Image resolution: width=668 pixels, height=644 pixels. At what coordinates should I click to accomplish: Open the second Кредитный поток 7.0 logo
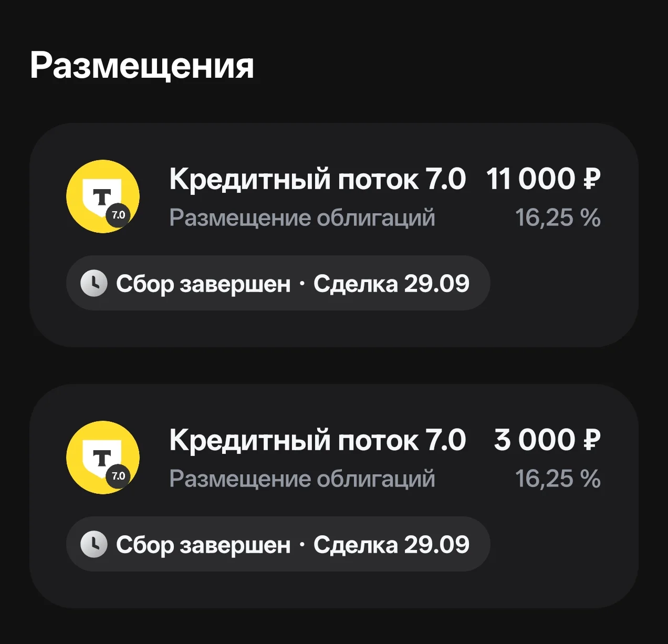(103, 458)
